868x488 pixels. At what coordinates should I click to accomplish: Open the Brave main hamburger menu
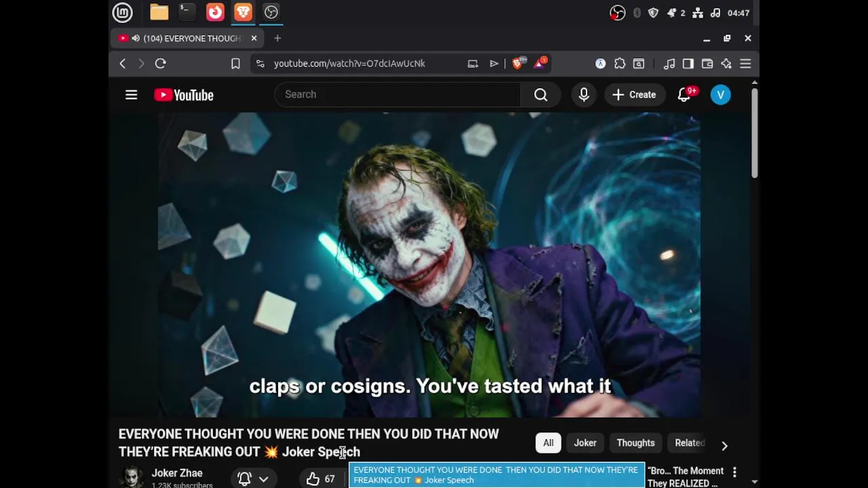click(745, 64)
